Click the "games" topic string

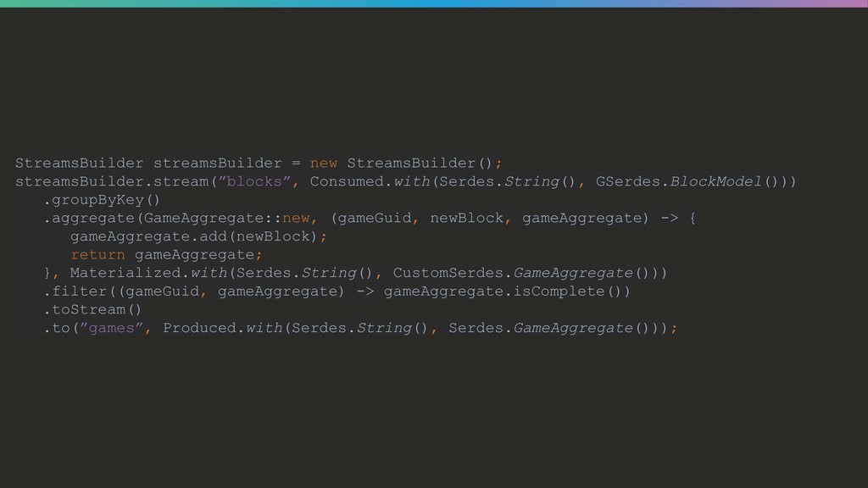coord(112,328)
